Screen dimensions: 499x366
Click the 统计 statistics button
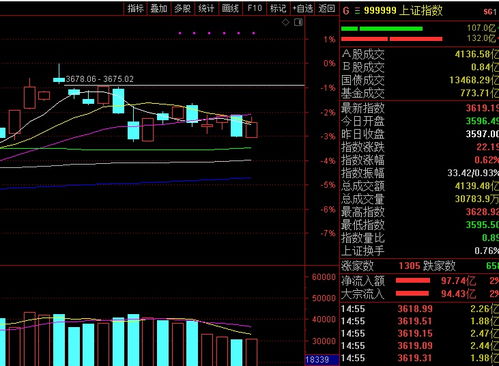point(206,8)
